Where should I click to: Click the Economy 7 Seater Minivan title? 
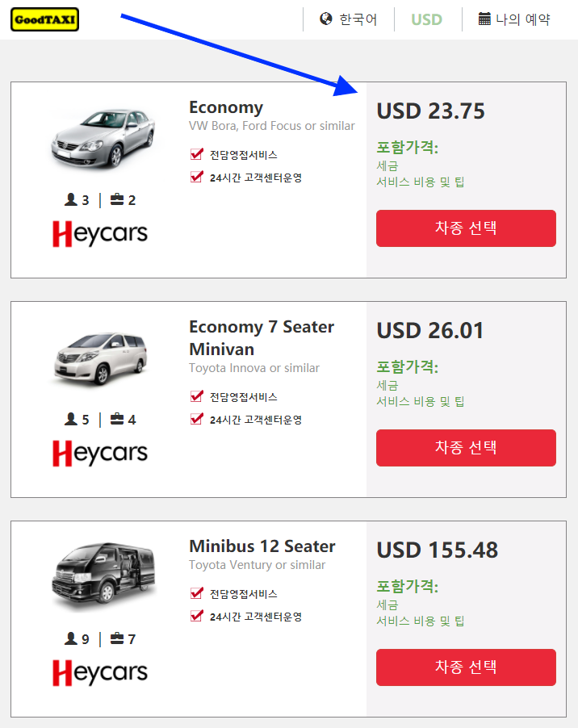[x=261, y=337]
